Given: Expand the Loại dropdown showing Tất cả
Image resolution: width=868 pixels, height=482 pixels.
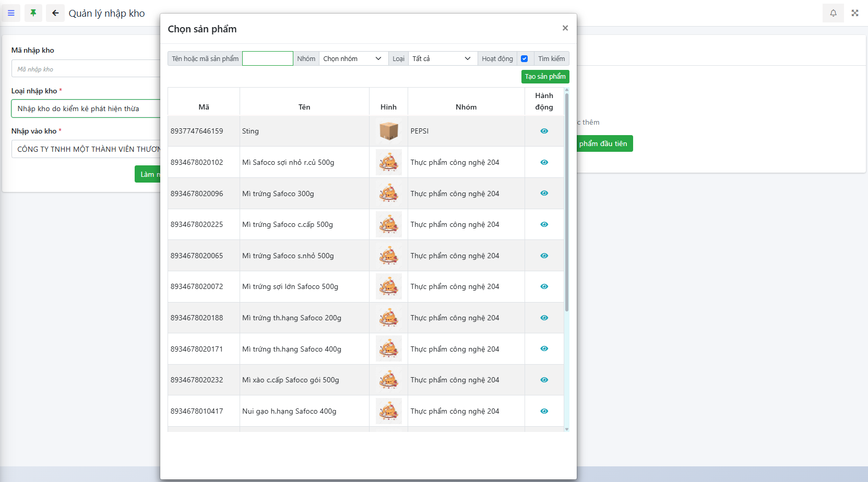Looking at the screenshot, I should point(442,59).
